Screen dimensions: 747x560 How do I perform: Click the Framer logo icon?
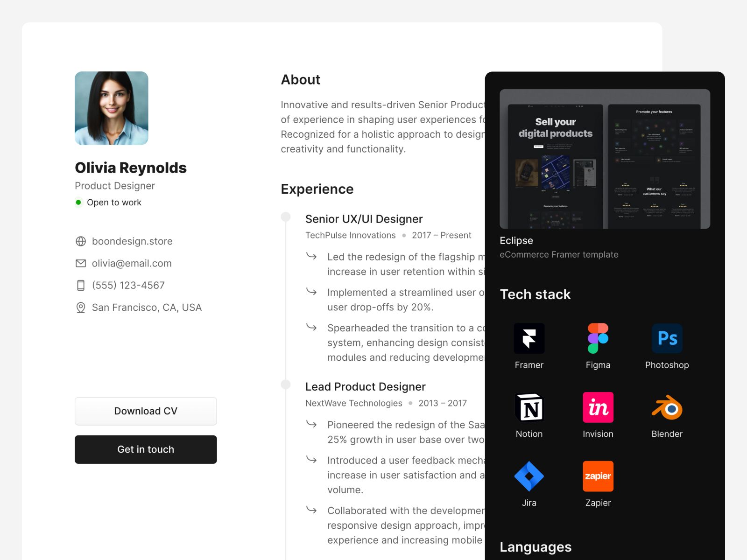[x=529, y=338]
